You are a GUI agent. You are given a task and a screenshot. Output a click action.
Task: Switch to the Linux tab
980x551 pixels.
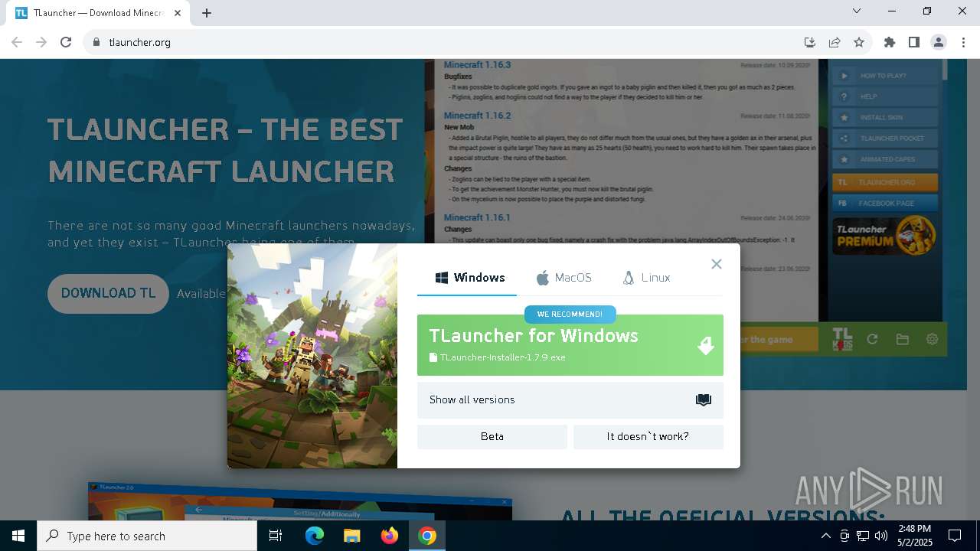click(x=646, y=278)
